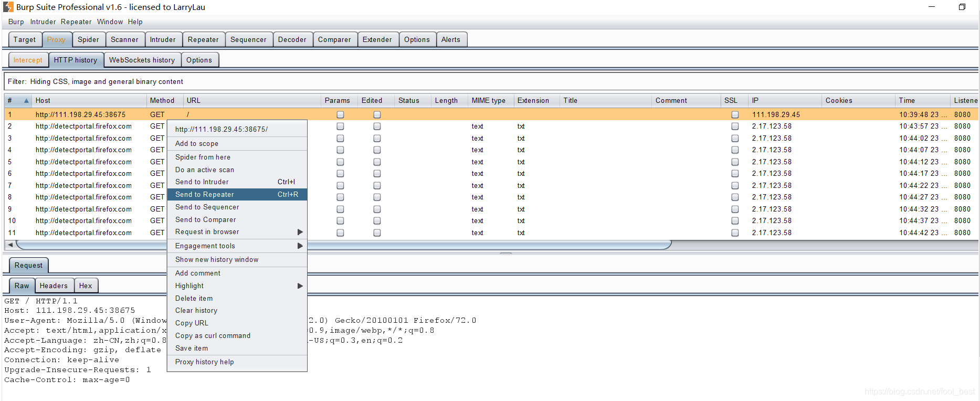Switch to the Extender tab
Screen dimensions: 980x401
[377, 40]
